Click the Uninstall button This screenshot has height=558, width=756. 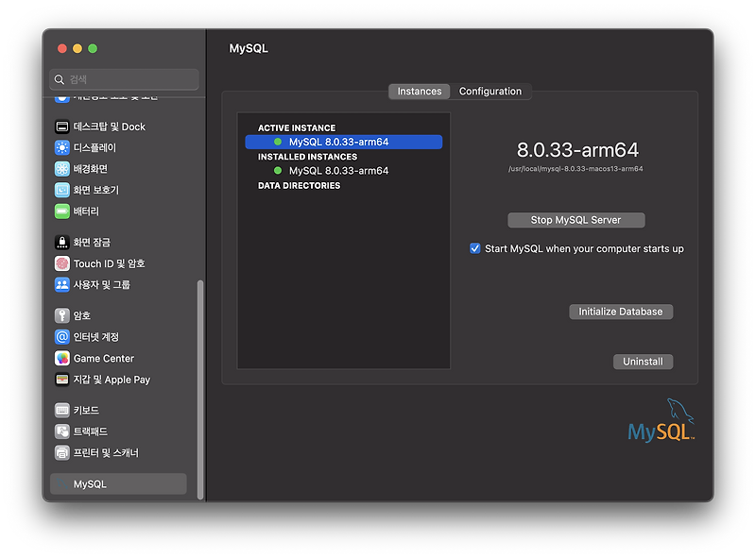[643, 362]
